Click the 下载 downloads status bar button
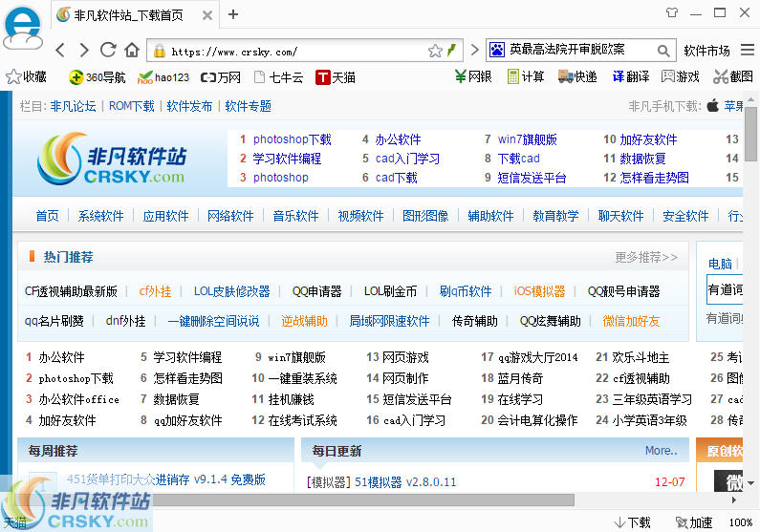This screenshot has height=532, width=760. [632, 522]
